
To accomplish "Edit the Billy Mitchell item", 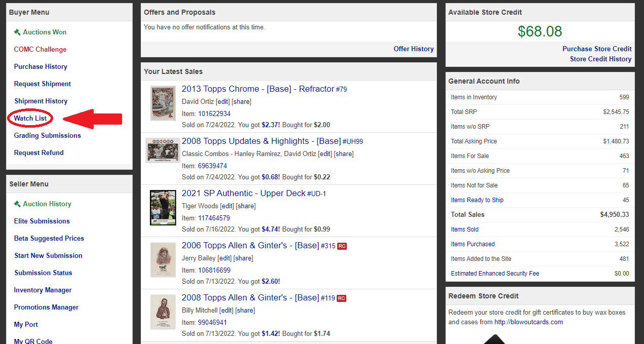I will (226, 310).
